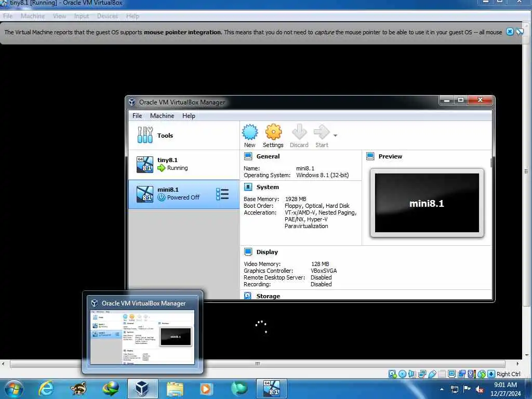
Task: Open Settings with the gear icon
Action: [x=273, y=136]
